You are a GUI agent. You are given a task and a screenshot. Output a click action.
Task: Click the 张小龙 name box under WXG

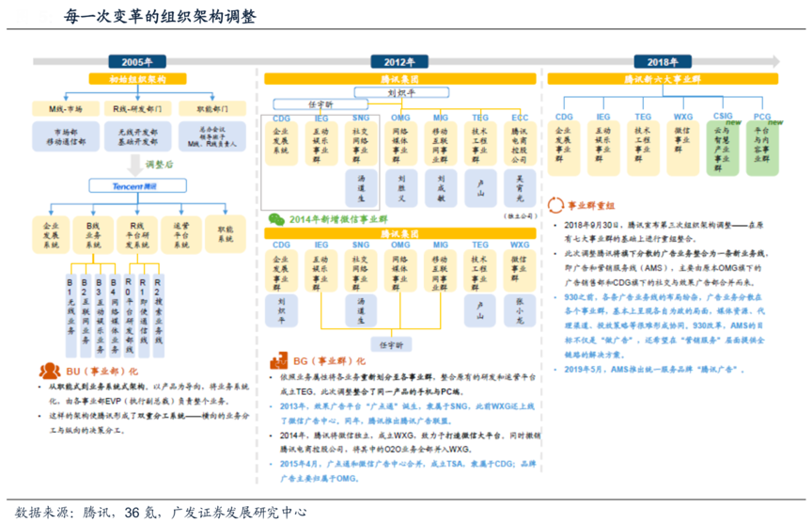tap(520, 308)
